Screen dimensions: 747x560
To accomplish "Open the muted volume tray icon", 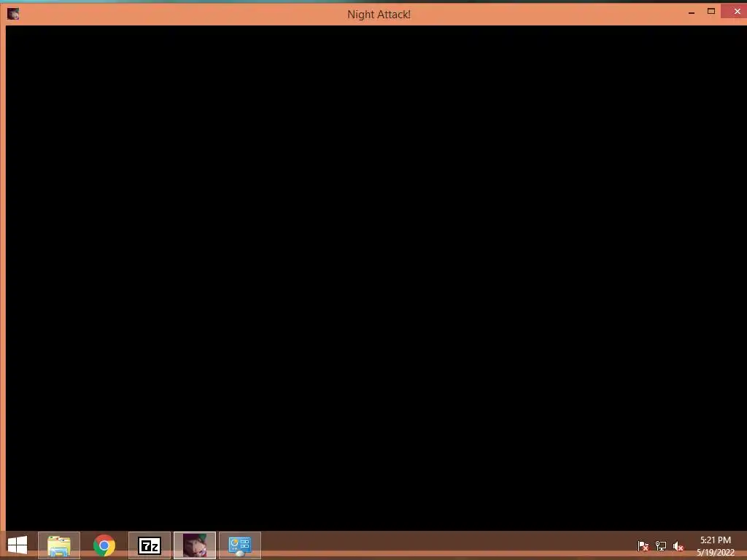I will [x=678, y=545].
